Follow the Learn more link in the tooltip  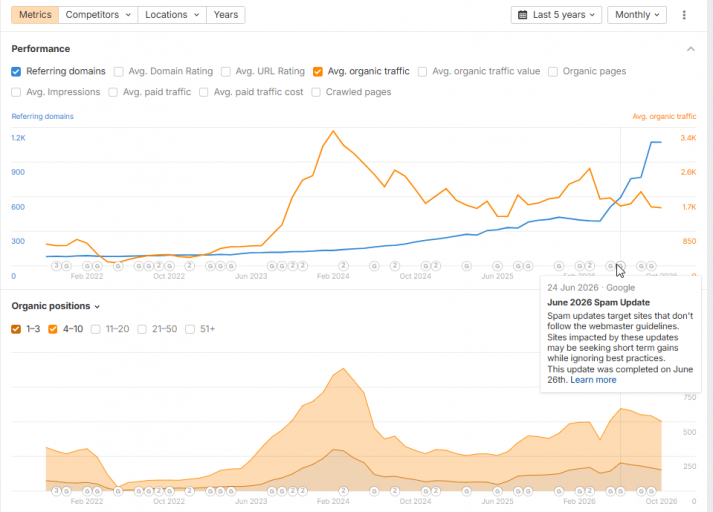pos(593,380)
